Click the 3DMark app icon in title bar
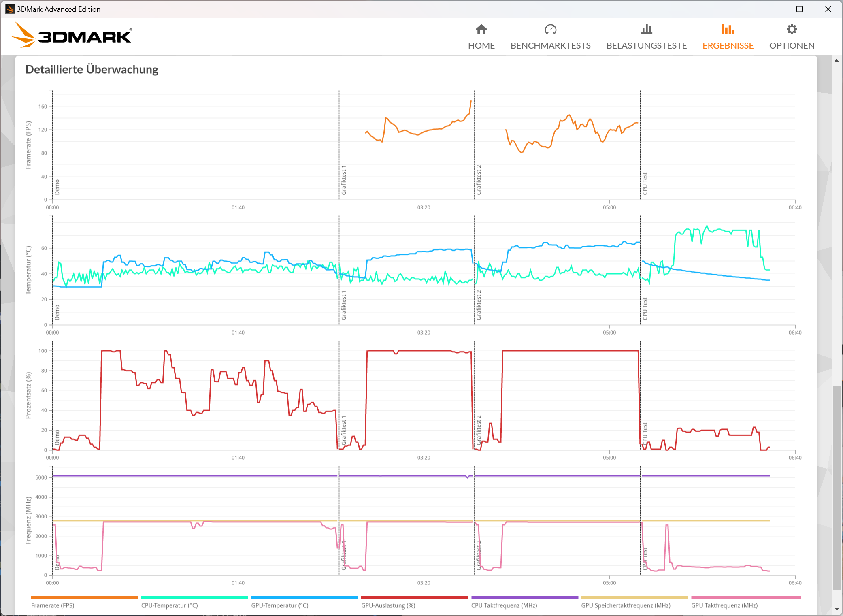Image resolution: width=843 pixels, height=616 pixels. point(10,9)
